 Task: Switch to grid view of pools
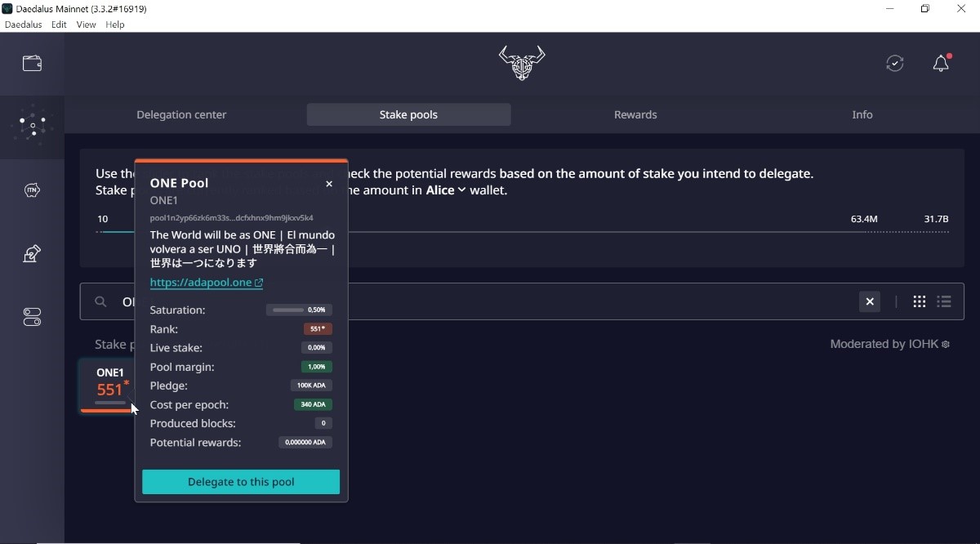click(x=920, y=301)
